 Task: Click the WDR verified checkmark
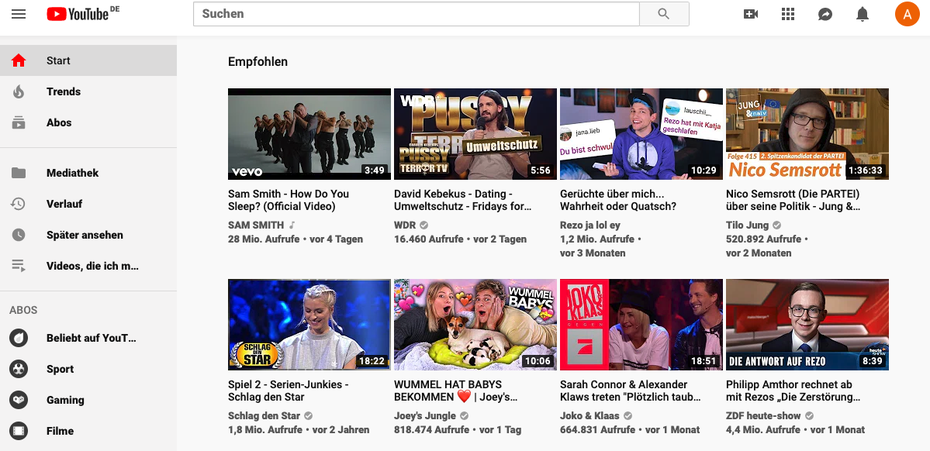pos(424,226)
